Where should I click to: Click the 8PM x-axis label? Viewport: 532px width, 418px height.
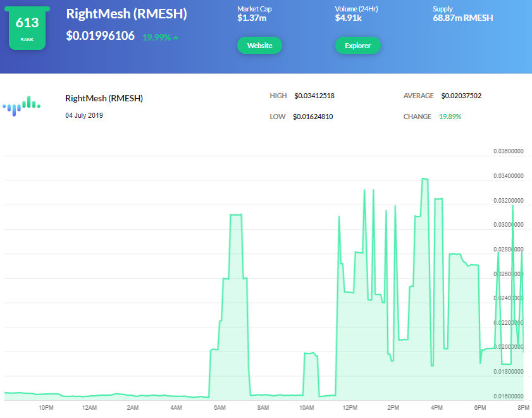tap(524, 407)
